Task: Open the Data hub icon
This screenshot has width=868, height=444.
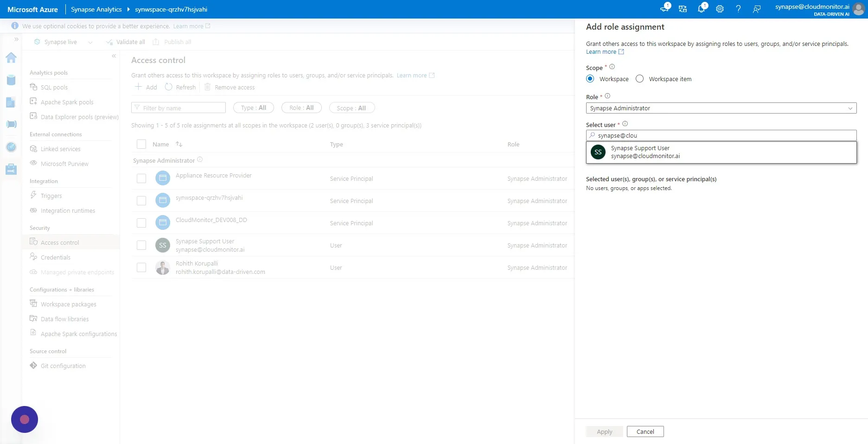Action: coord(11,80)
